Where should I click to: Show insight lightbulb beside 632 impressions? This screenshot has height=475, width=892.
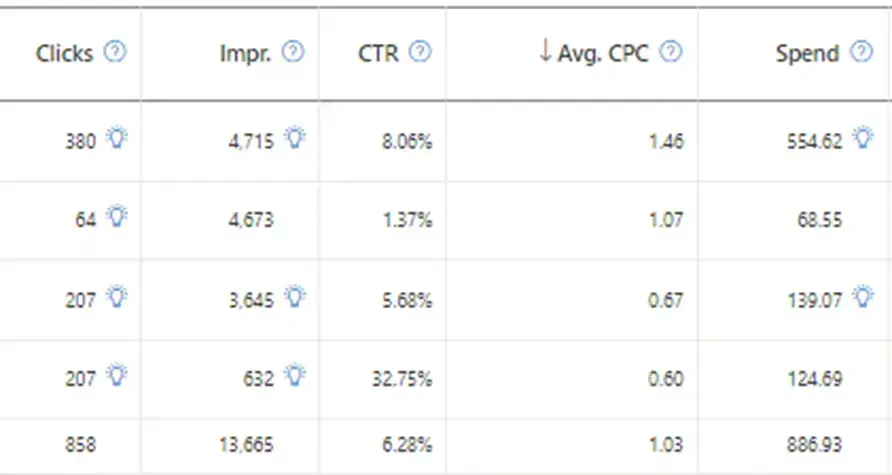click(x=295, y=376)
